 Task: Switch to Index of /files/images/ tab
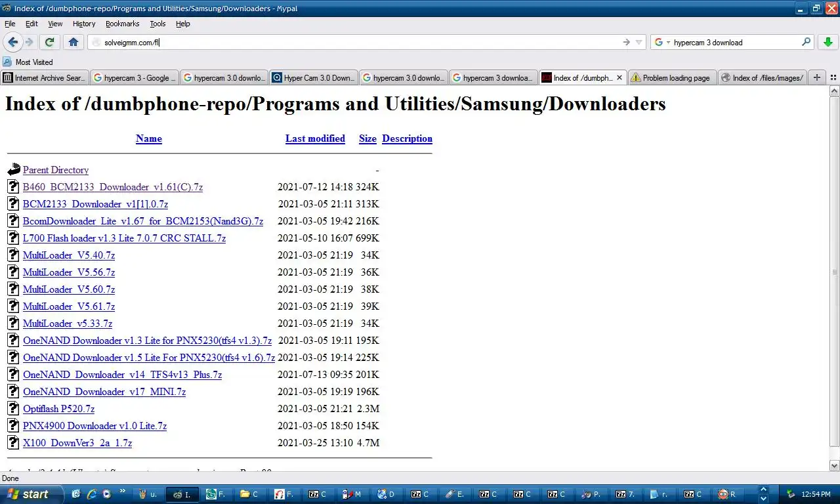(x=762, y=77)
